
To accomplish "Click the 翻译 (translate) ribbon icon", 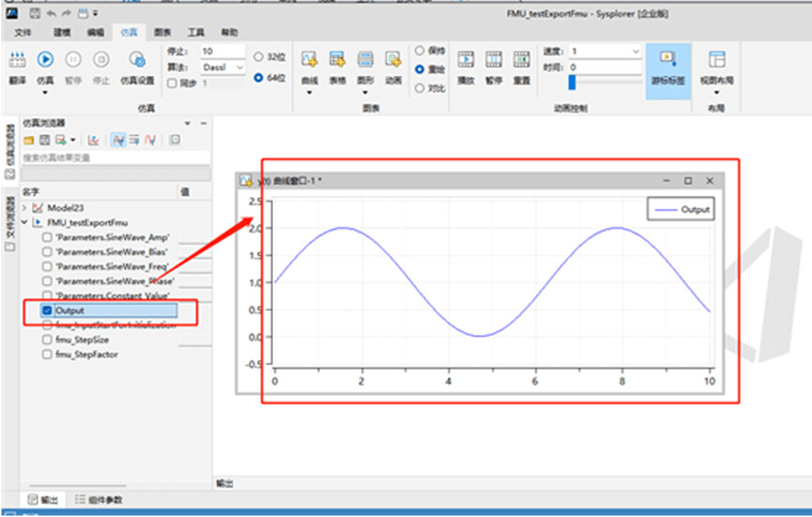I will point(17,59).
